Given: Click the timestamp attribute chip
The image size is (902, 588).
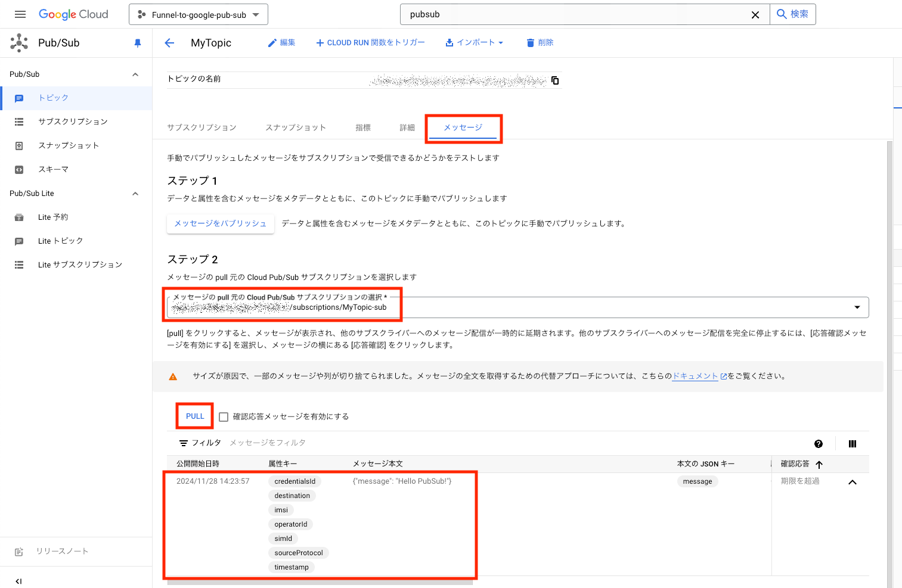Looking at the screenshot, I should 292,567.
